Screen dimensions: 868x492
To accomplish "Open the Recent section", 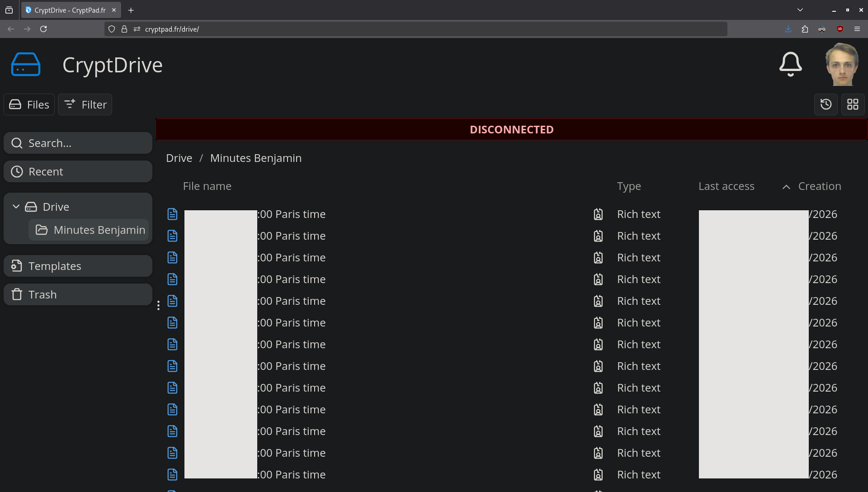I will (78, 171).
